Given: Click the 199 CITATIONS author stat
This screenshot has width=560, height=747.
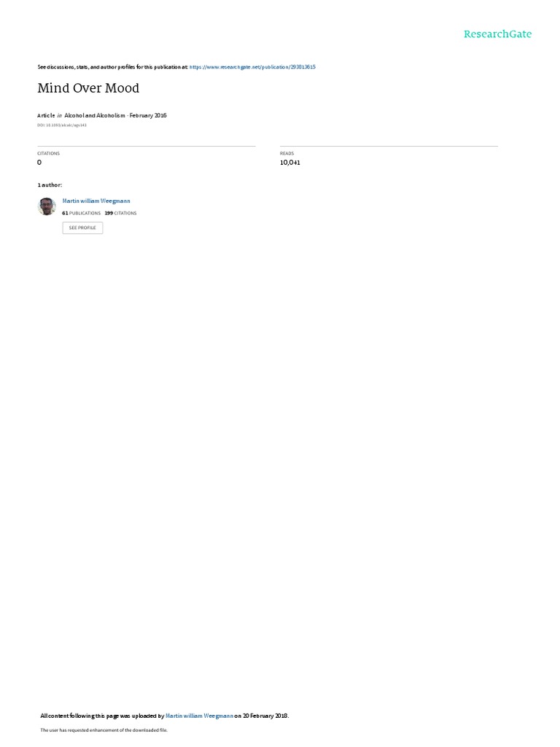Looking at the screenshot, I should (120, 213).
